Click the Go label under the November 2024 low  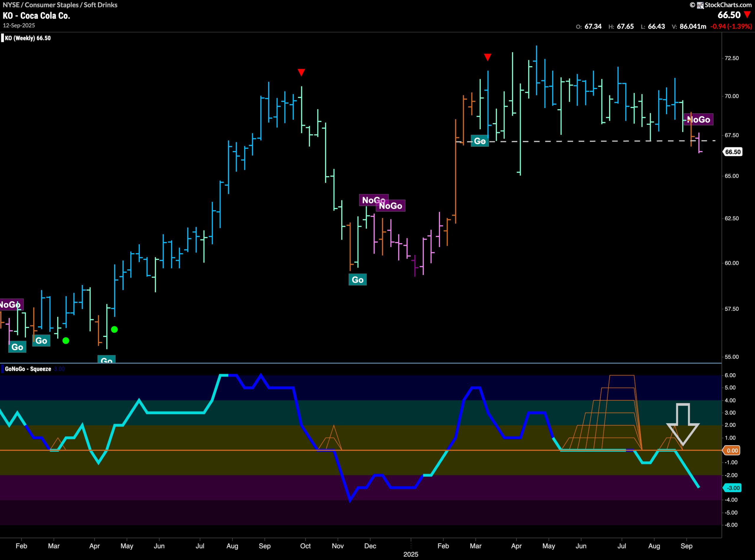(x=357, y=280)
